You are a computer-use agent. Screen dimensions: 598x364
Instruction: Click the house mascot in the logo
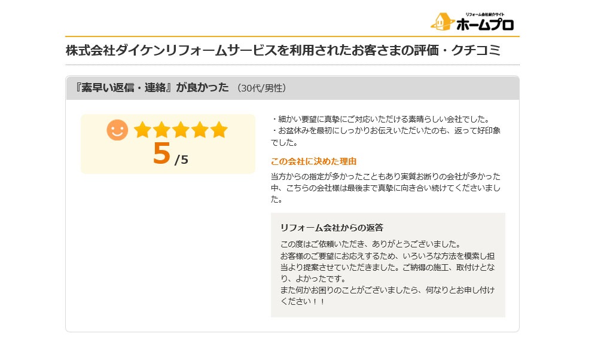click(x=443, y=22)
